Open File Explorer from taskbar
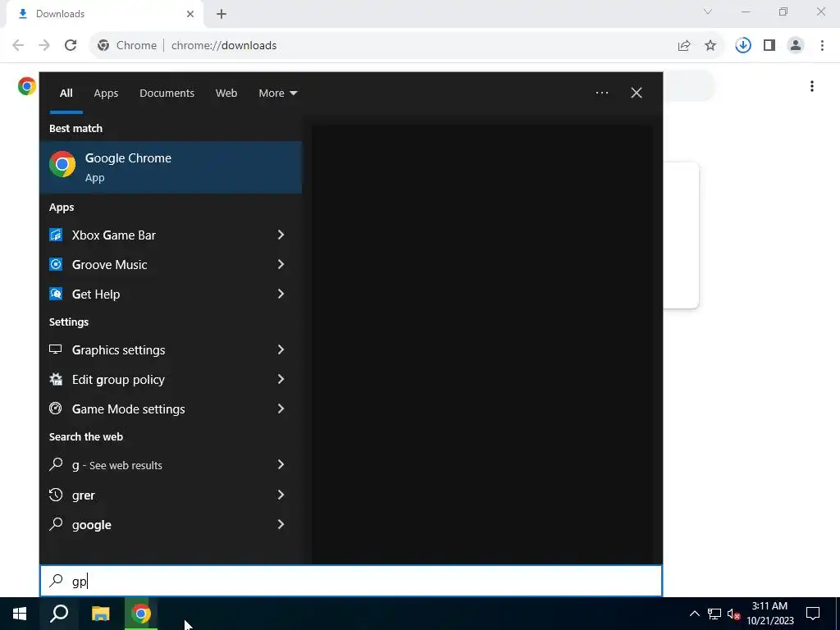Image resolution: width=840 pixels, height=630 pixels. (x=100, y=614)
